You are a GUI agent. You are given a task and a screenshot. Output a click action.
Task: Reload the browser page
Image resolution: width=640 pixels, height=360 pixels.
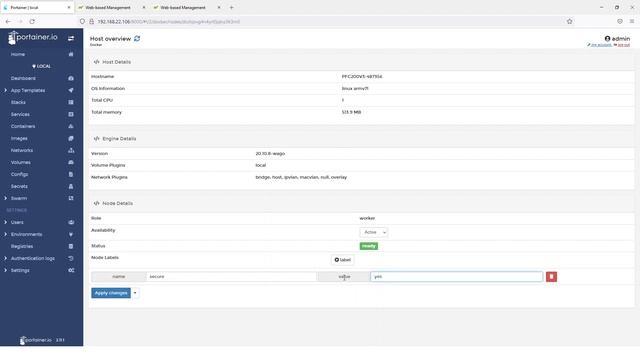(32, 21)
